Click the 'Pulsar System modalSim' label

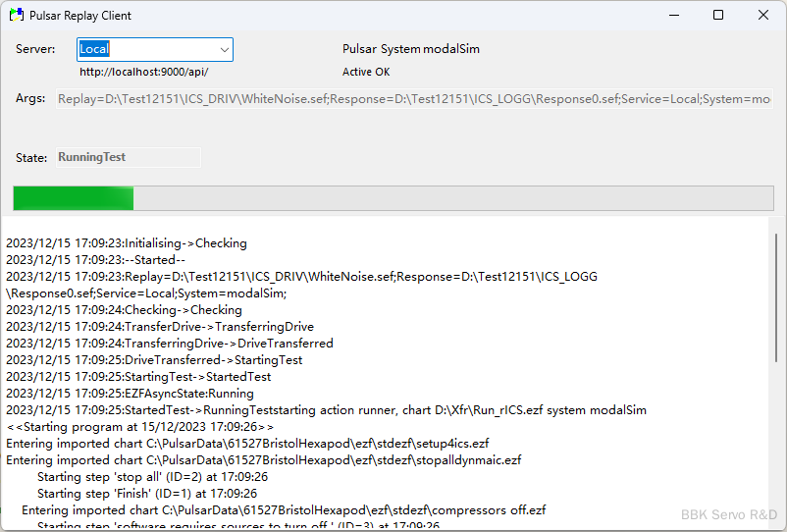410,49
